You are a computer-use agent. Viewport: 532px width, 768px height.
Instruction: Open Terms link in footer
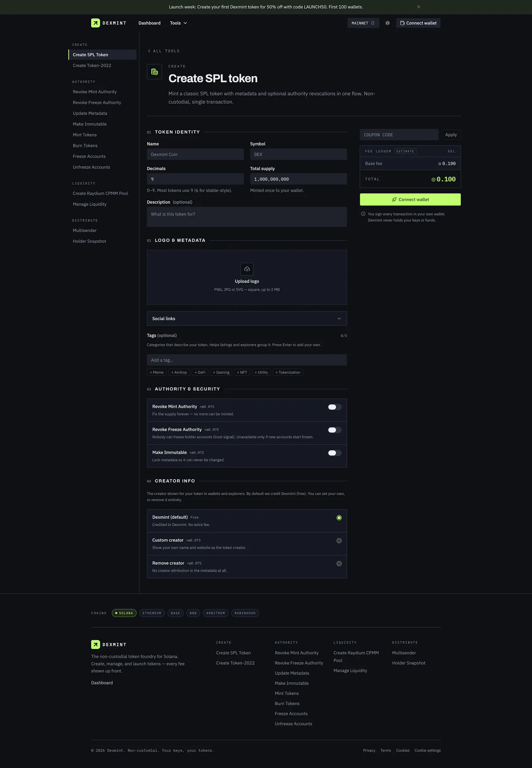point(386,750)
